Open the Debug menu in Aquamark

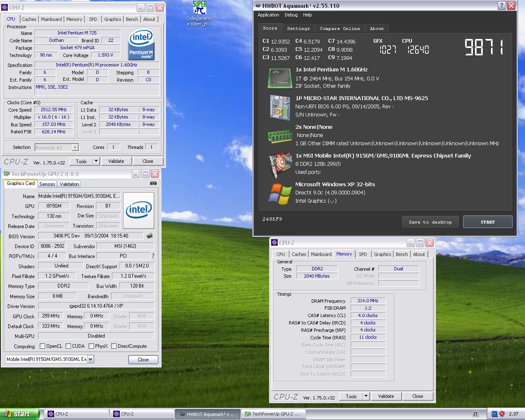coord(291,15)
